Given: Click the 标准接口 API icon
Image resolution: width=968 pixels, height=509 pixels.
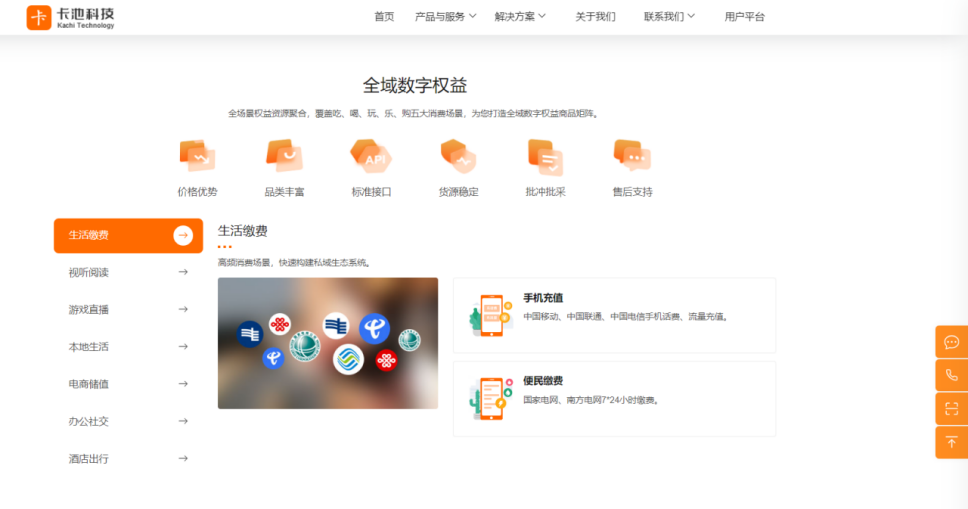Looking at the screenshot, I should [x=371, y=156].
